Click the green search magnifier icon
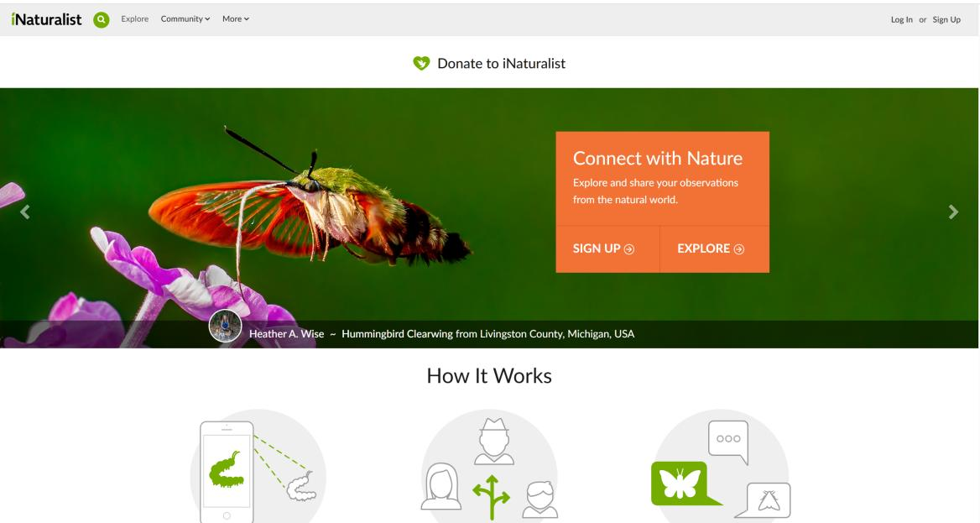The image size is (980, 523). [102, 19]
